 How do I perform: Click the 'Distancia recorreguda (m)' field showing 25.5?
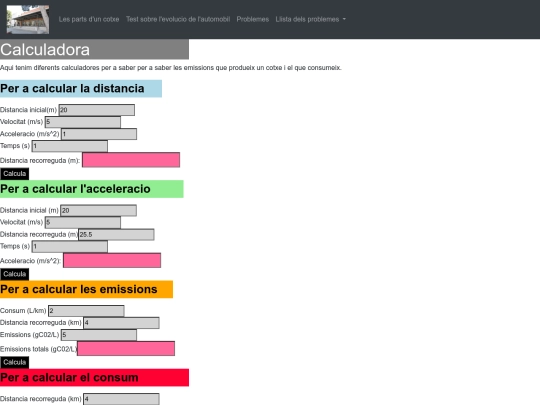click(116, 235)
